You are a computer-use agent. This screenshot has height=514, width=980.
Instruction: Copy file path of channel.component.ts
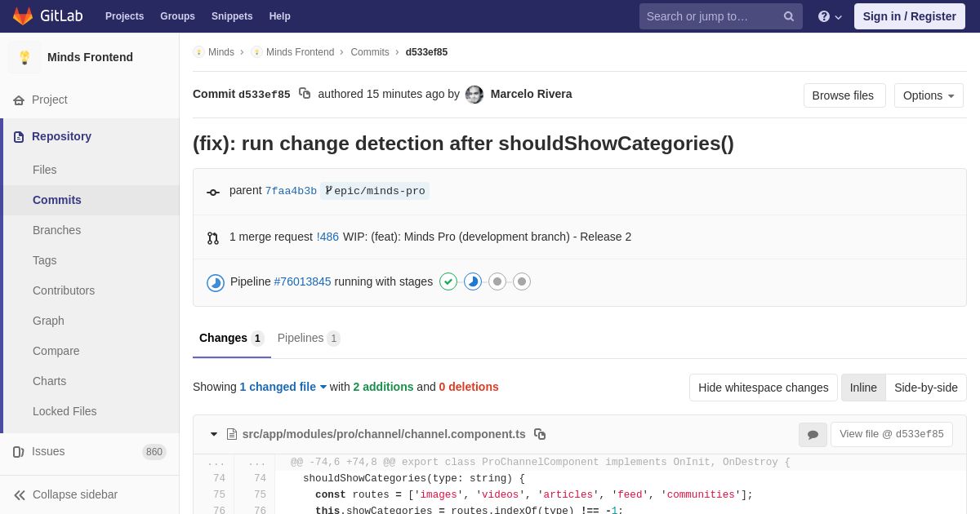[540, 434]
